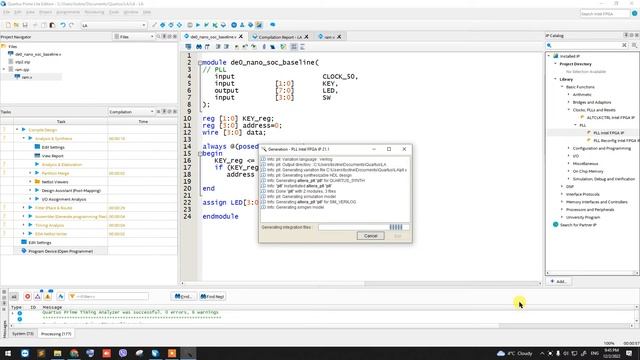Clear the IP Catalog search with X icon
This screenshot has height=360, width=640.
(624, 45)
